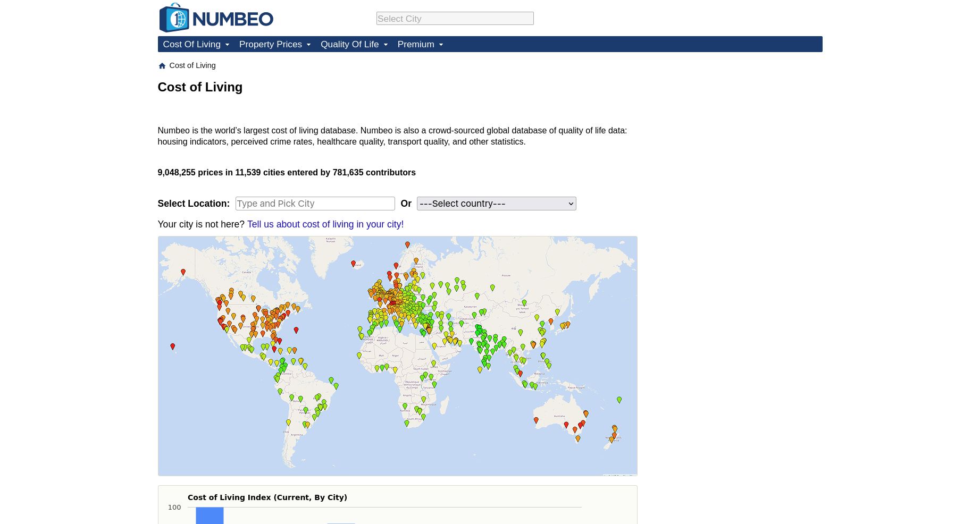Click the red Bermuda marker in the Atlantic

pyautogui.click(x=296, y=330)
